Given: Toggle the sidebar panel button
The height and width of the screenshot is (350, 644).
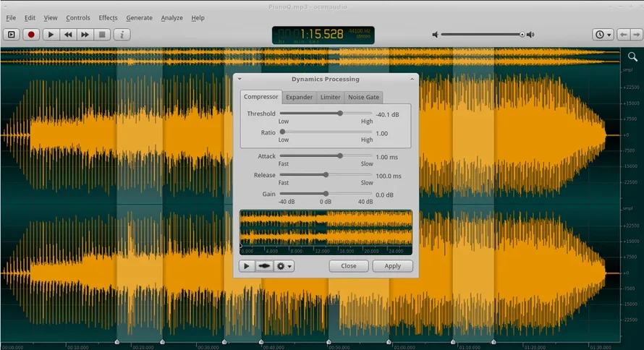Looking at the screenshot, I should point(11,34).
